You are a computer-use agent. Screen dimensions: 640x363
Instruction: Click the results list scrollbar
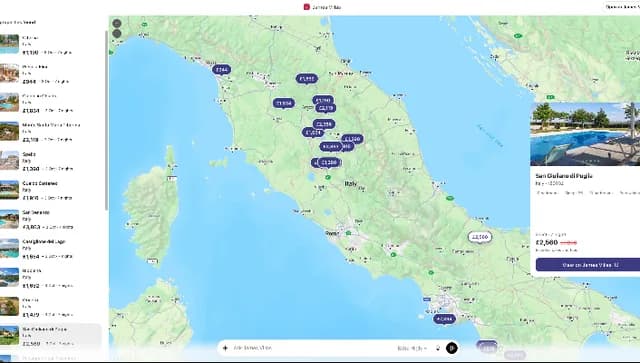[x=106, y=121]
